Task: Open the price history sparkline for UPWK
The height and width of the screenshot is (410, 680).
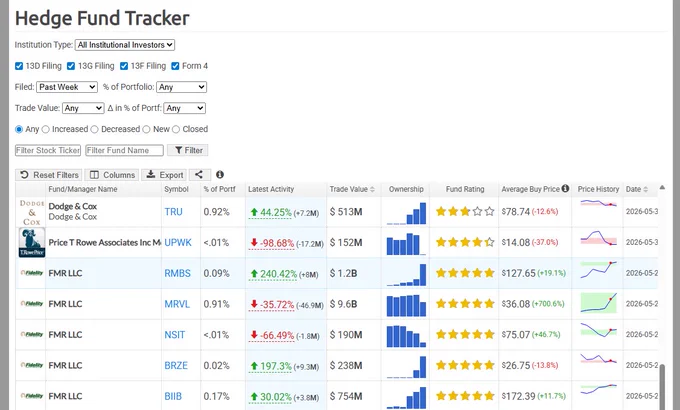Action: click(598, 239)
